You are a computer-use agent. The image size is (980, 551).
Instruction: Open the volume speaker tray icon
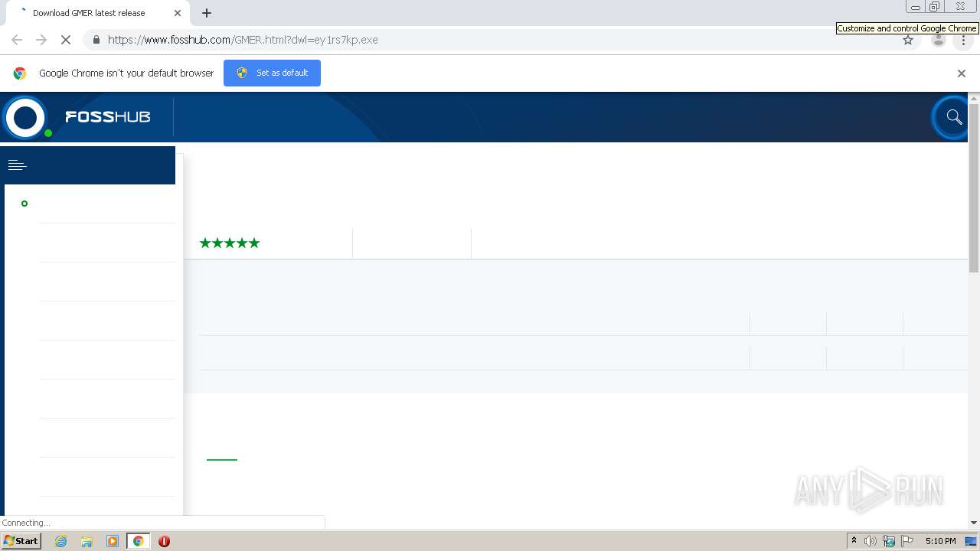coord(871,541)
